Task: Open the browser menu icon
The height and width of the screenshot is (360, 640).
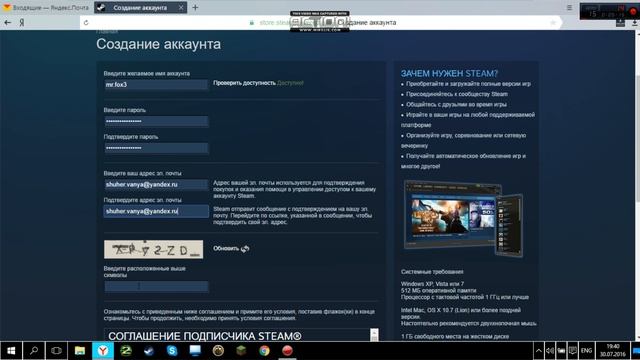Action: pos(569,7)
